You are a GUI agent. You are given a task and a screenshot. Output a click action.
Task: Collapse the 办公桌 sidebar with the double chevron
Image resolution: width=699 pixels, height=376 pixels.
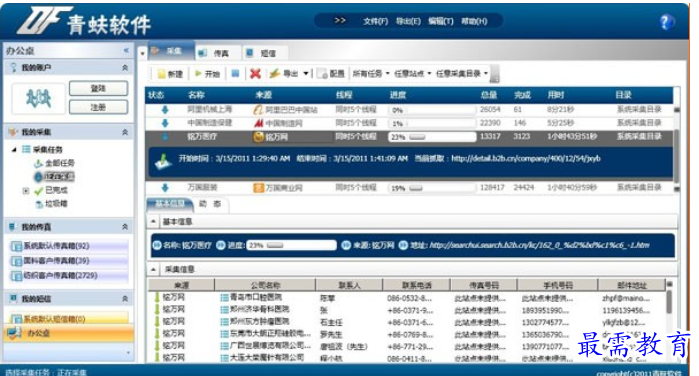(x=126, y=50)
